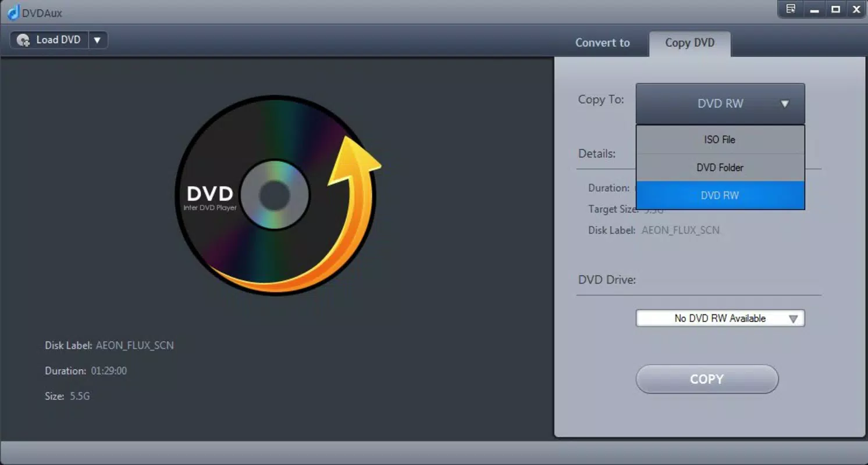Image resolution: width=868 pixels, height=465 pixels.
Task: Click the COPY button
Action: (707, 379)
